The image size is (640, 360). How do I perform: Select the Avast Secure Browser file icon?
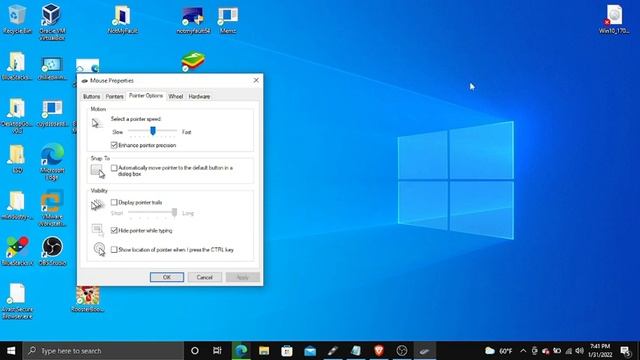17,301
